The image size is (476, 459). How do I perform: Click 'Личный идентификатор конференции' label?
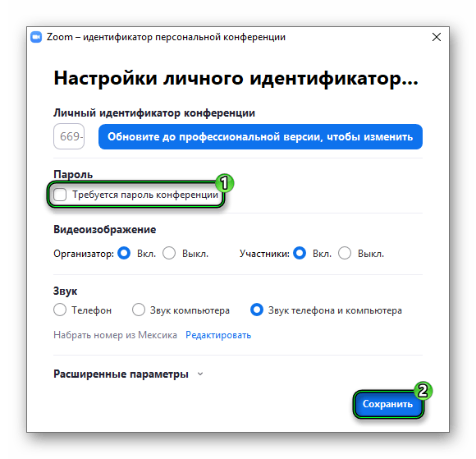(154, 112)
